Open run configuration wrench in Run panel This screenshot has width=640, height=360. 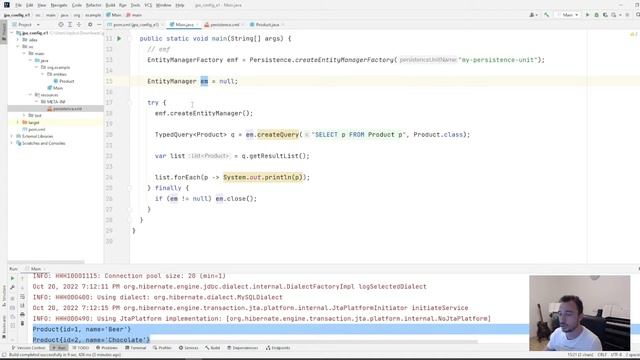coord(12,287)
